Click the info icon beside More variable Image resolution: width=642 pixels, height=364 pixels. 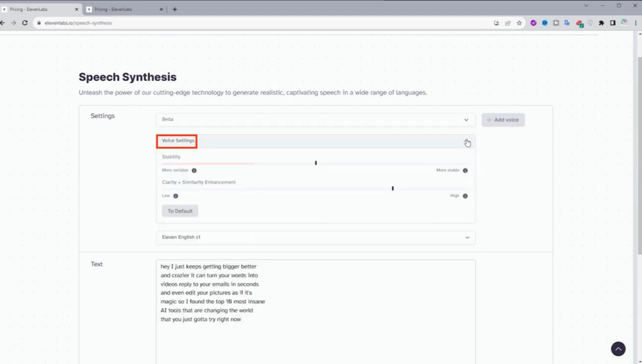click(194, 170)
